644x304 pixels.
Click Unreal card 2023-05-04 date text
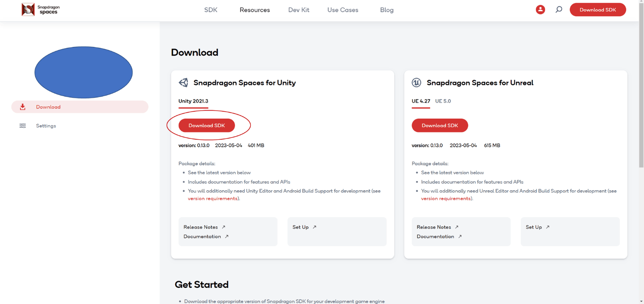click(x=463, y=145)
